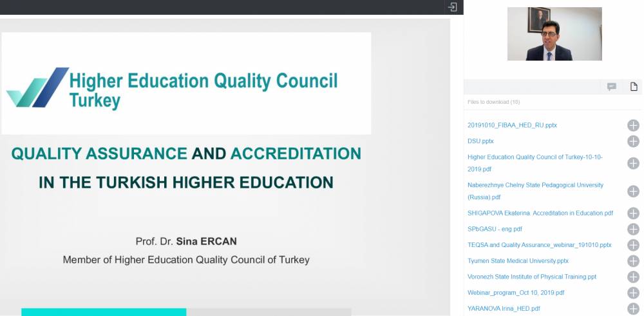The image size is (644, 316).
Task: Click plus icon beside SPbGASU - eng.pdf
Action: 633,229
